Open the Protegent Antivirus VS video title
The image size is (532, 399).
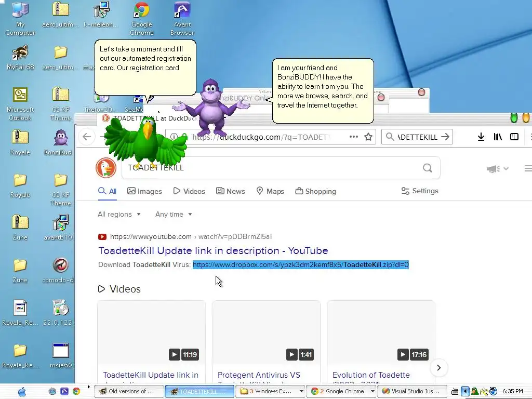(259, 375)
